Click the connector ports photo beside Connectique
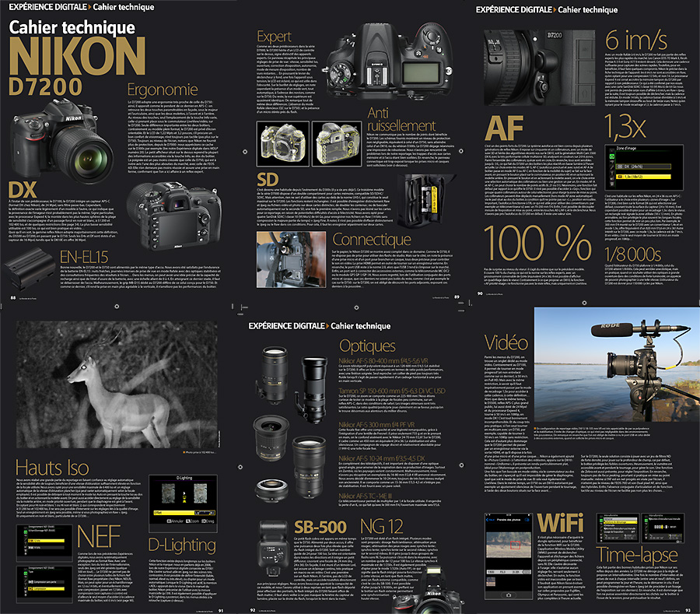Viewport: 700px width, 614px height. coord(291,259)
